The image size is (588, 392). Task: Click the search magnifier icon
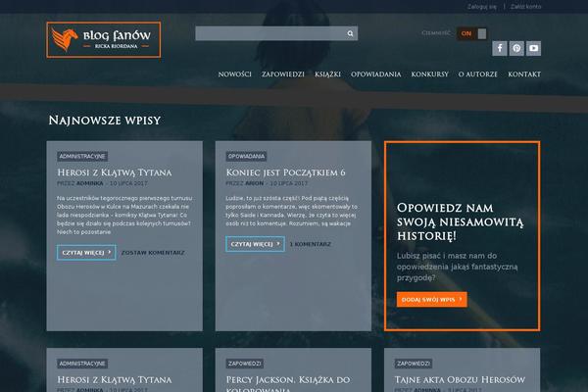(x=350, y=33)
